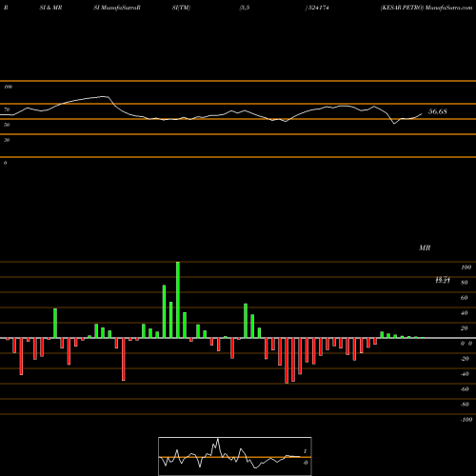The width and height of the screenshot is (476, 476).
Task: Click the MR axis label -100
Action: (x=466, y=420)
